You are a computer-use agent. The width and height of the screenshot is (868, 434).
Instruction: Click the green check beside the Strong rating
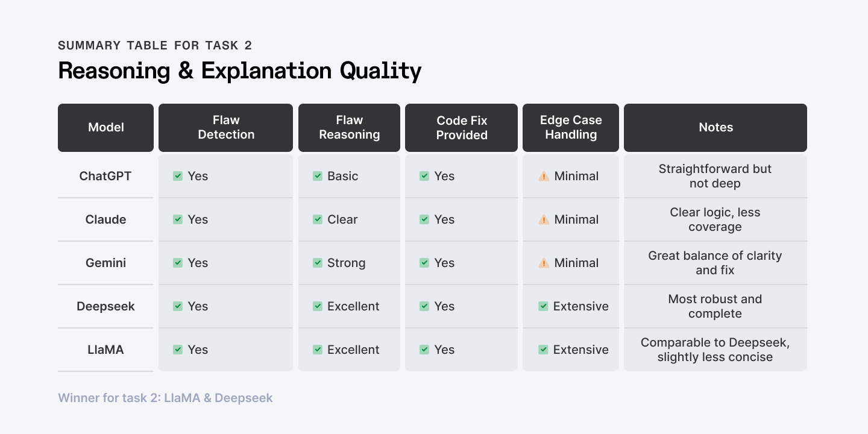(318, 263)
